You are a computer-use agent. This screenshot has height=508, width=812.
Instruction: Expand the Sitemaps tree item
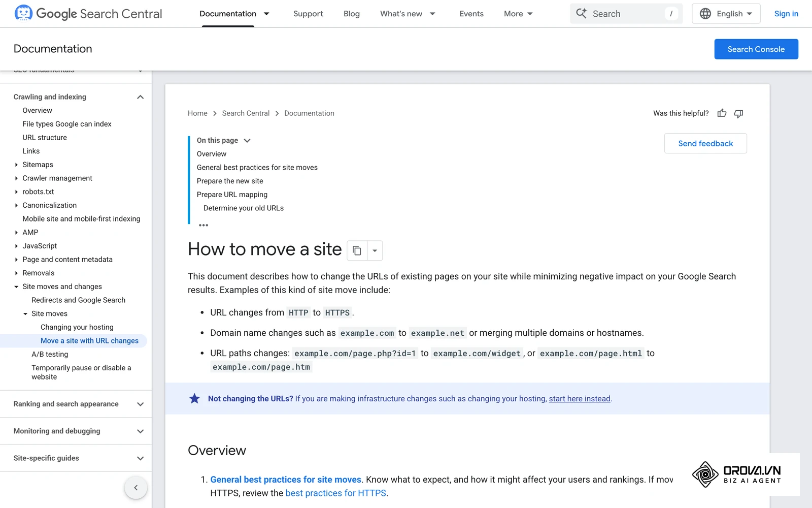[x=16, y=165]
